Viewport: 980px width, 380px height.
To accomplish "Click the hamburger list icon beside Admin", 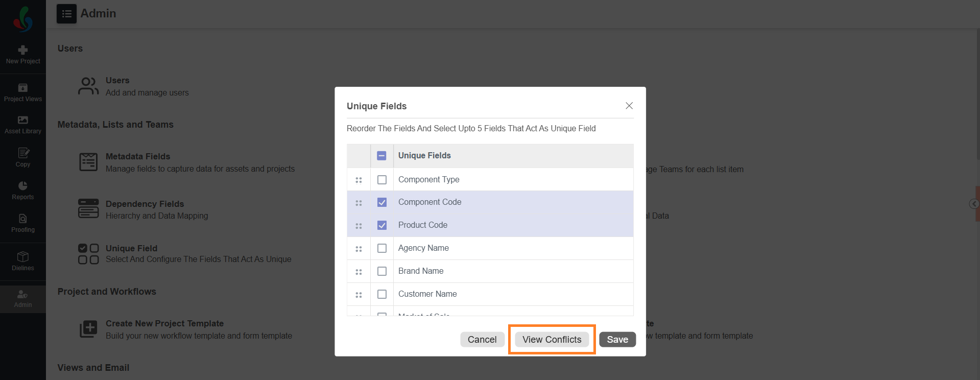I will tap(66, 14).
